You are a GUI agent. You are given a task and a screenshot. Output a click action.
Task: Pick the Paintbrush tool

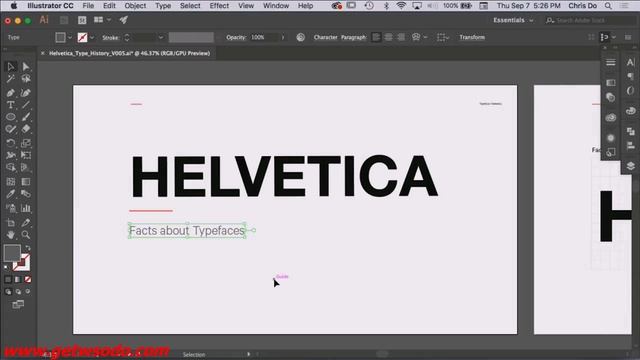pos(26,117)
